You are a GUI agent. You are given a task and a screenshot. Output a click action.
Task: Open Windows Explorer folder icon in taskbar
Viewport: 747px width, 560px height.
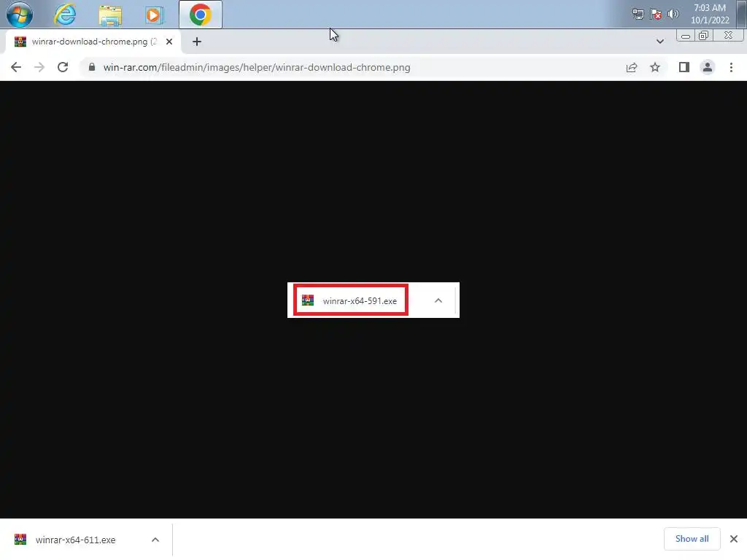click(110, 15)
